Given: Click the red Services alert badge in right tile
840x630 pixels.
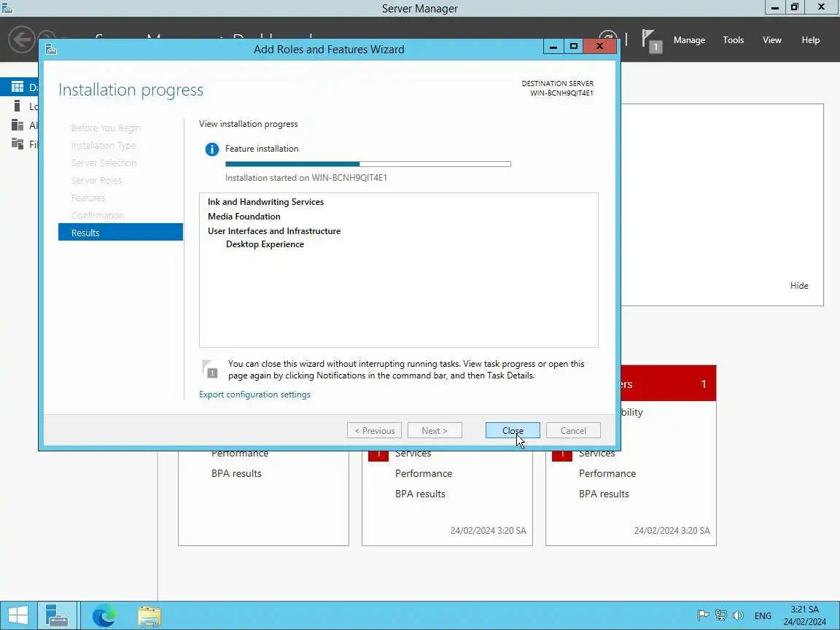Looking at the screenshot, I should click(x=562, y=456).
